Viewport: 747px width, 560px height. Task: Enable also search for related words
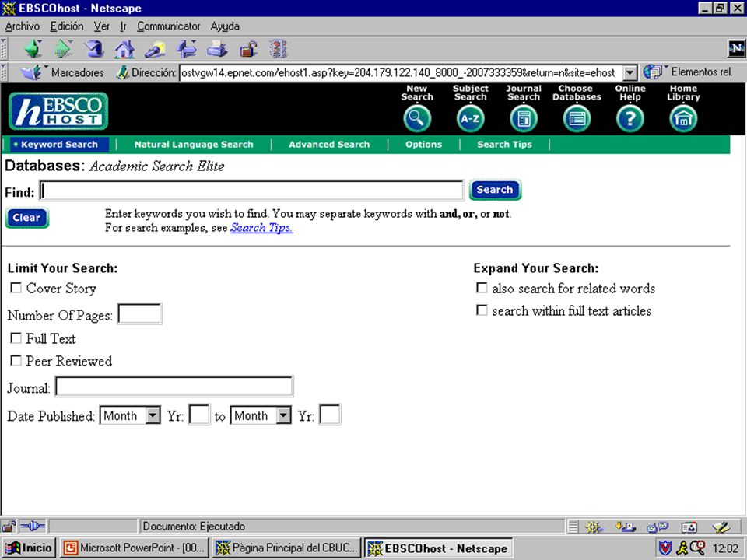tap(482, 288)
